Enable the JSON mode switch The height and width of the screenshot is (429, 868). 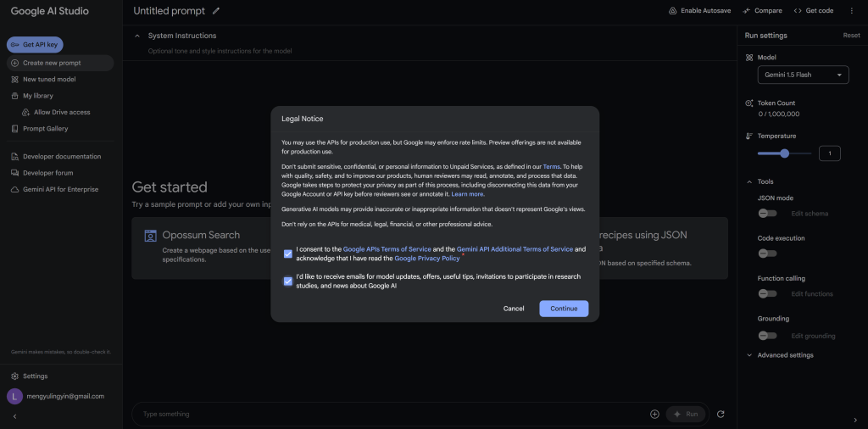click(x=767, y=213)
